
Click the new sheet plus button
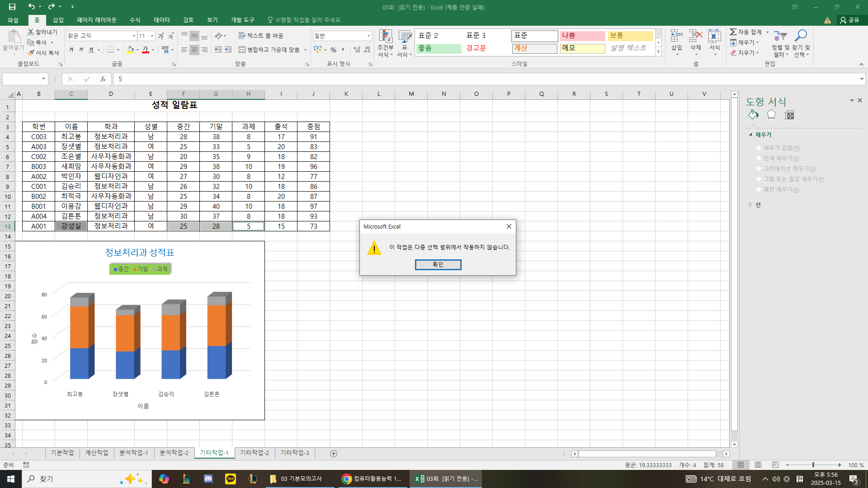pyautogui.click(x=334, y=453)
